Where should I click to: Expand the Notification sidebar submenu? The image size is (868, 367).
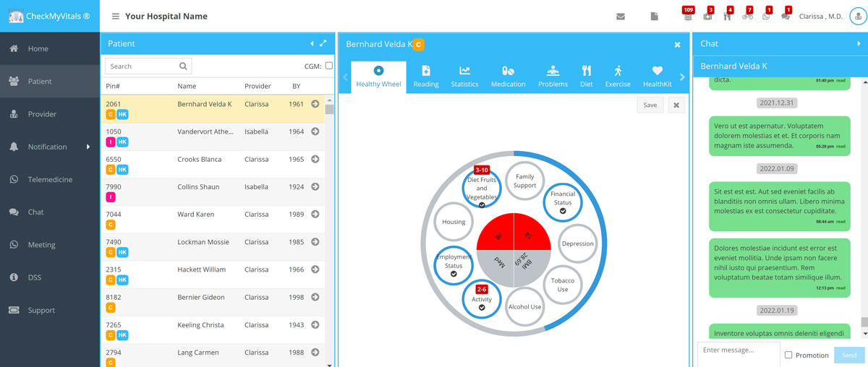pyautogui.click(x=88, y=147)
